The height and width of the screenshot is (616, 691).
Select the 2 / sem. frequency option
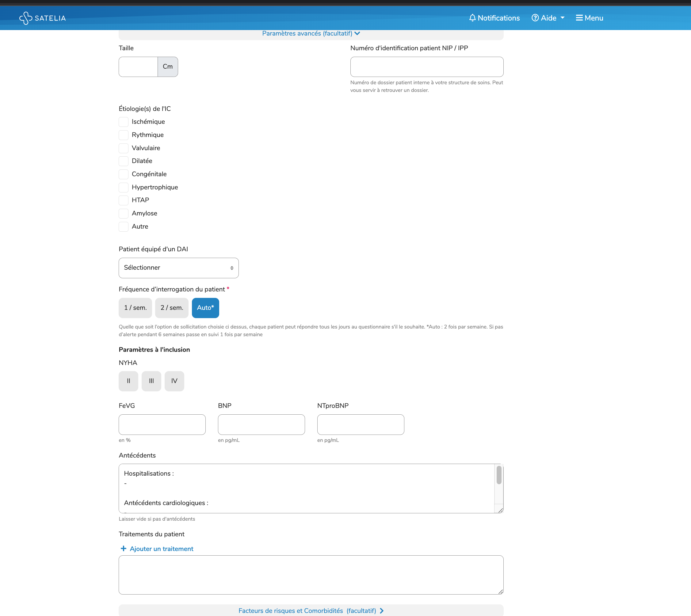[x=172, y=308]
